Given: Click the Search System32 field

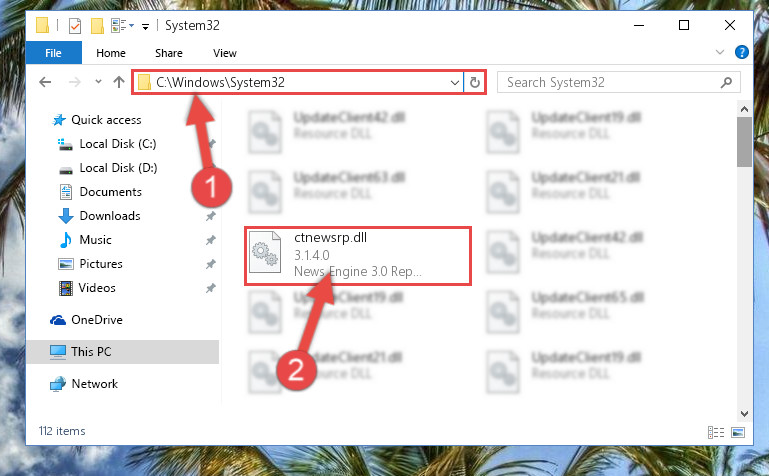Looking at the screenshot, I should [x=611, y=82].
